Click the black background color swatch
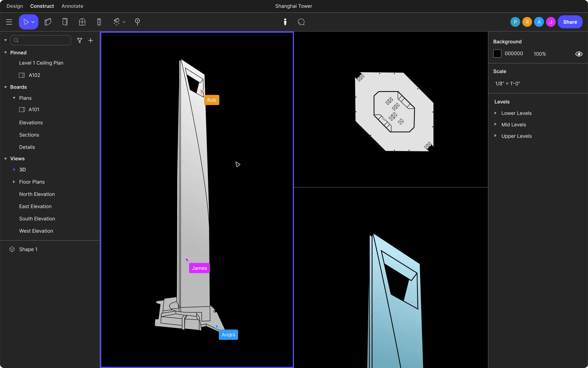 tap(497, 54)
